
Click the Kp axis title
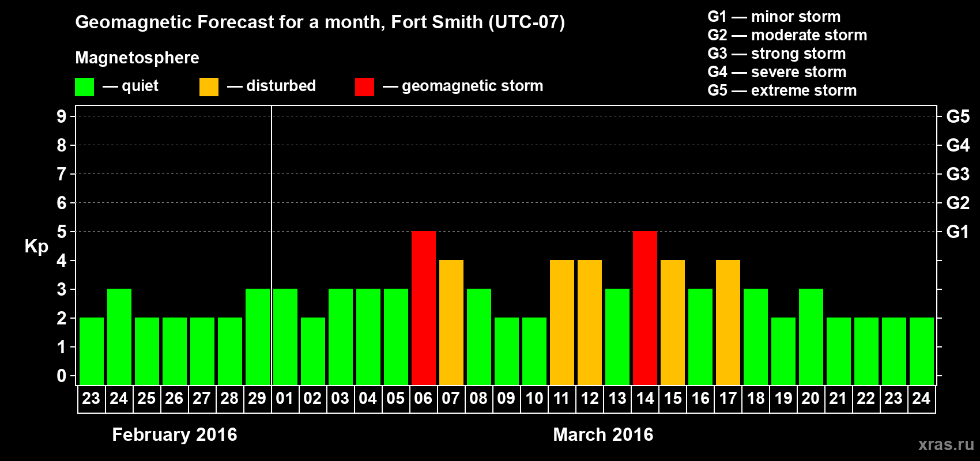[36, 247]
